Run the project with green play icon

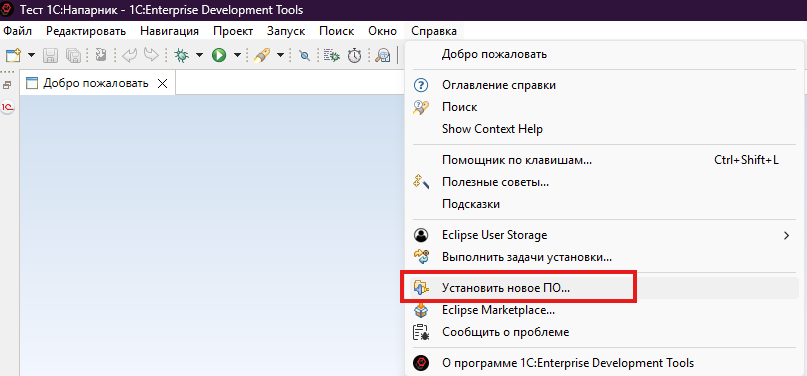click(x=219, y=55)
